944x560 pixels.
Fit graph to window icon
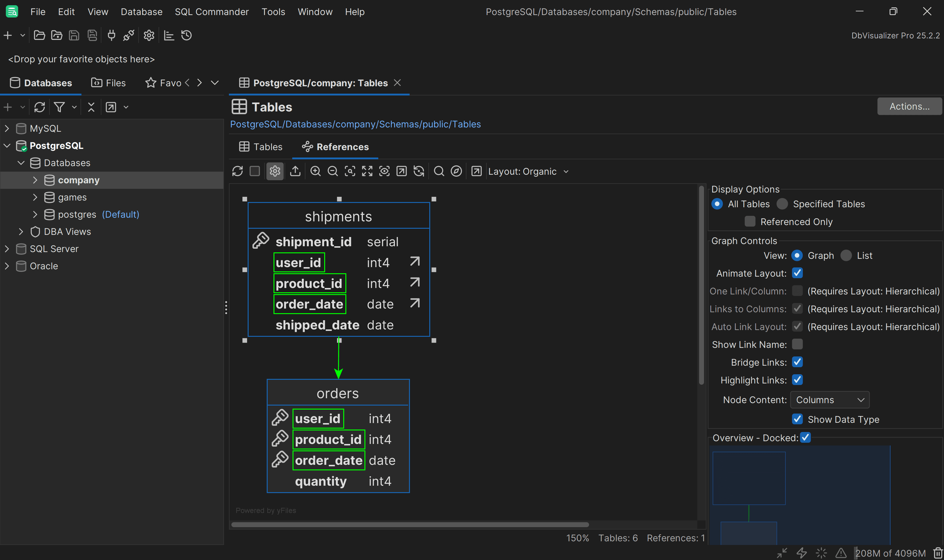click(367, 171)
